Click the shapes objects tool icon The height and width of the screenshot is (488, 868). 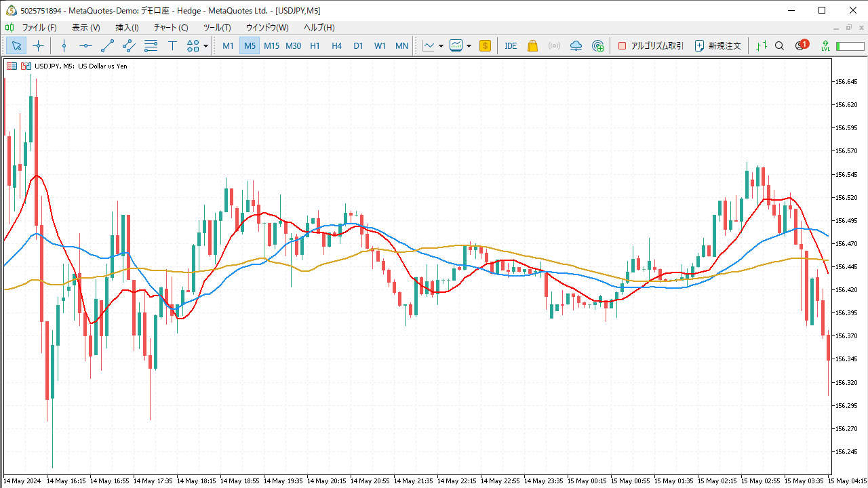[x=193, y=45]
